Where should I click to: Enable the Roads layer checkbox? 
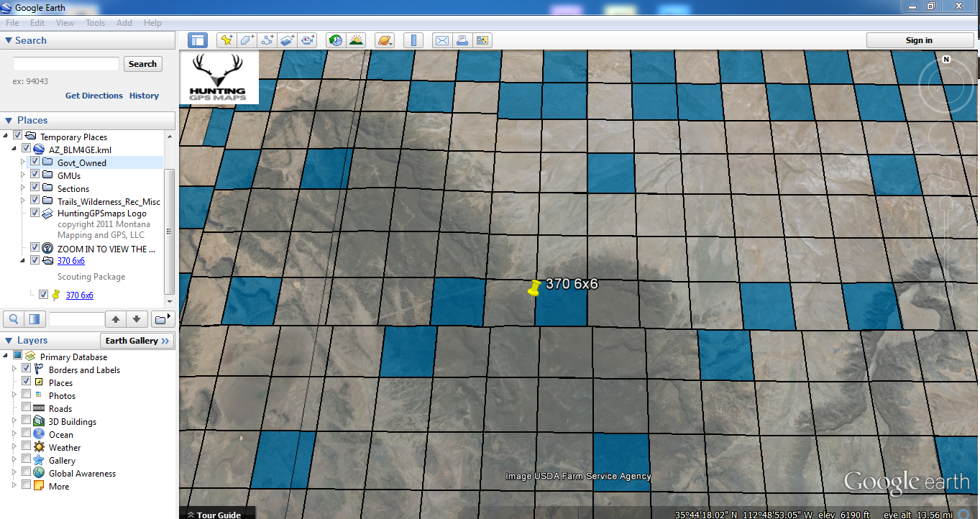point(26,408)
